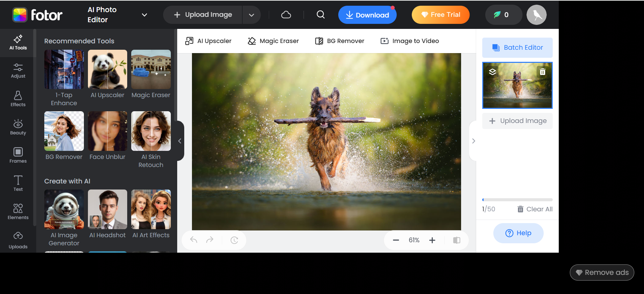Open the AI Headshot thumbnail
This screenshot has width=644, height=294.
click(x=107, y=209)
